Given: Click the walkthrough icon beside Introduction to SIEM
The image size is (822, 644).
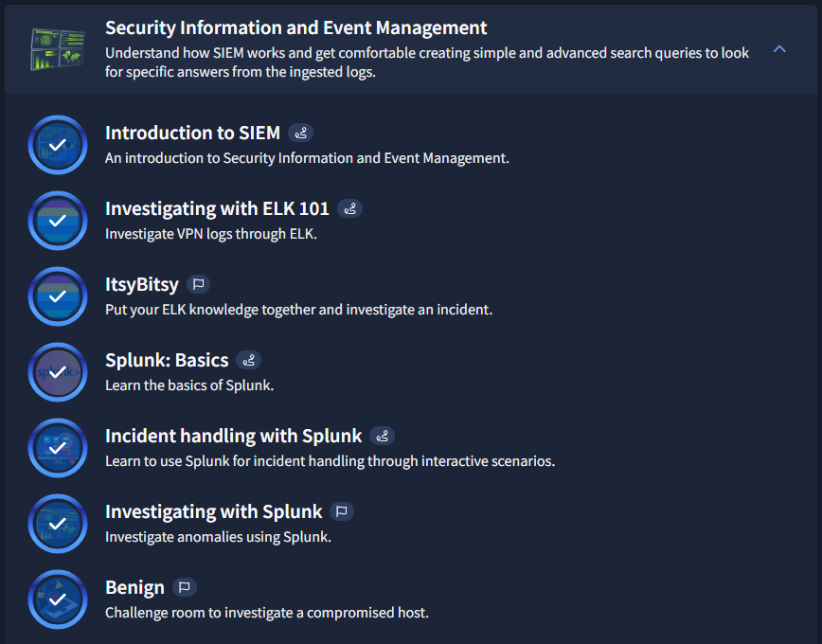Looking at the screenshot, I should pos(300,134).
